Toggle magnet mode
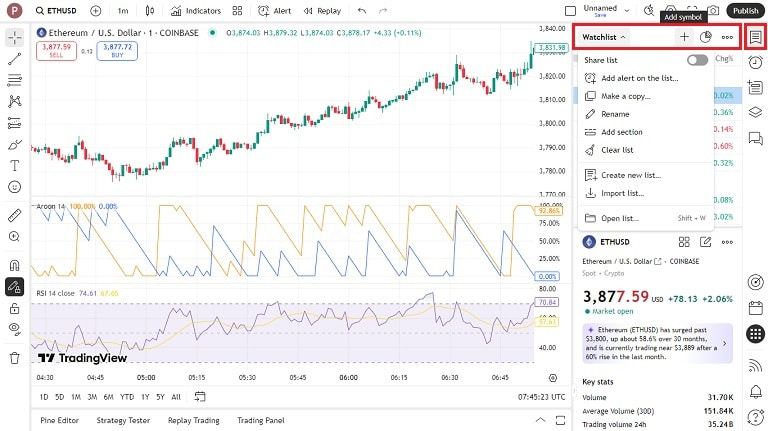768x431 pixels. tap(15, 265)
